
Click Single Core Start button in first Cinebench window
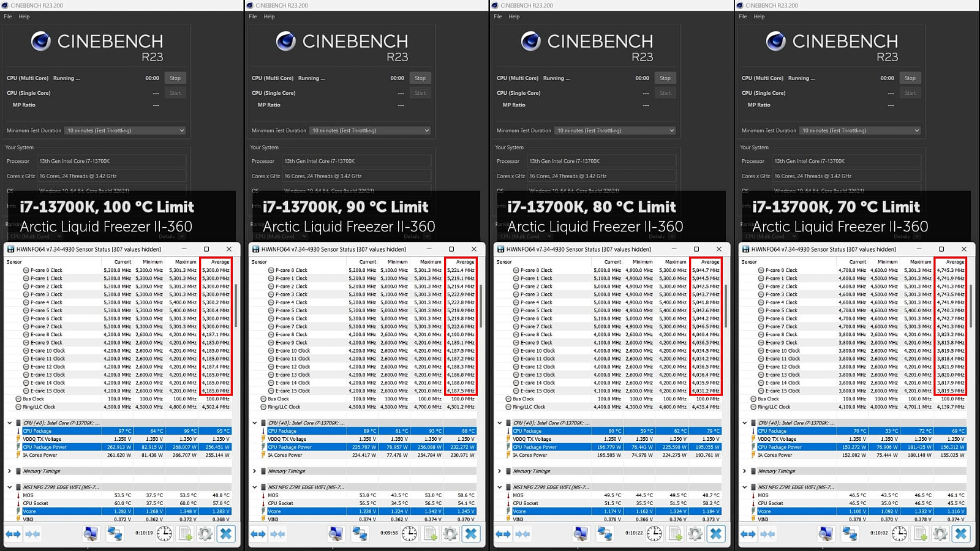tap(175, 93)
